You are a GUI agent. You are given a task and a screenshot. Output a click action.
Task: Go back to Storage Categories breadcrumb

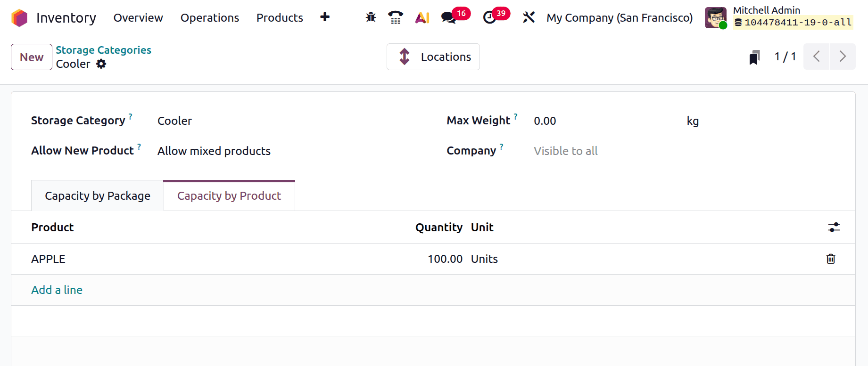pos(103,50)
